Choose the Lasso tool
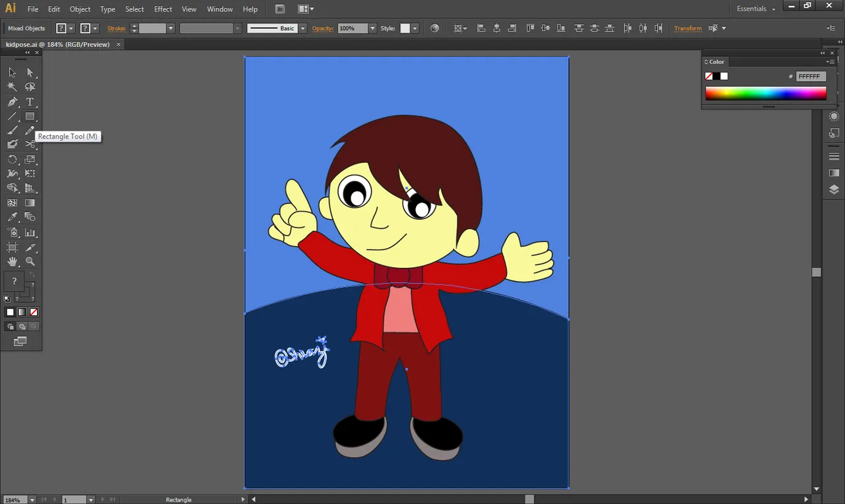This screenshot has width=845, height=504. [30, 86]
